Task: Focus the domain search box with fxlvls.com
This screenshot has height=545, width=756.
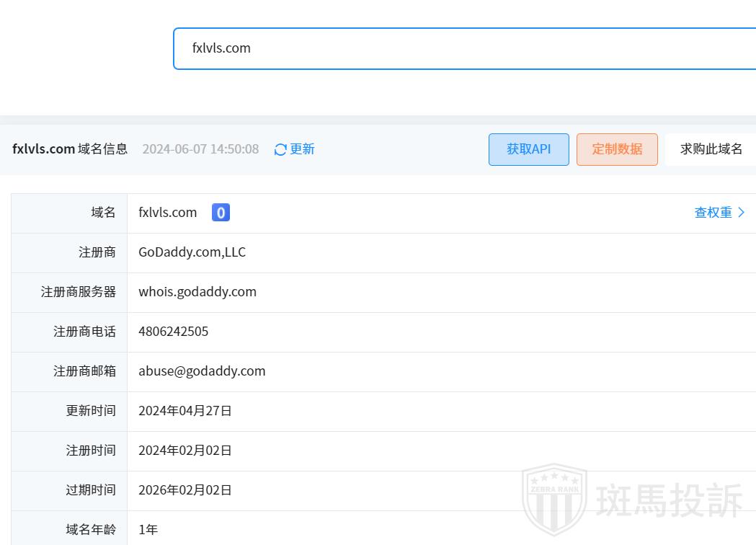Action: pyautogui.click(x=461, y=48)
